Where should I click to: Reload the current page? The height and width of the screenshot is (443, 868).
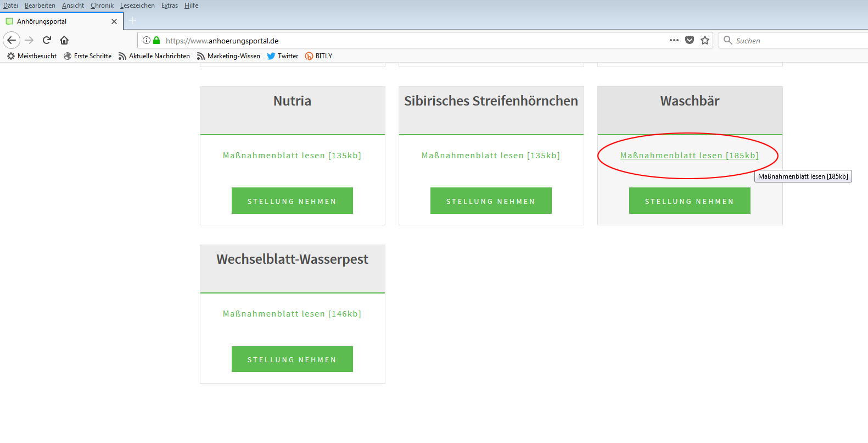(47, 40)
